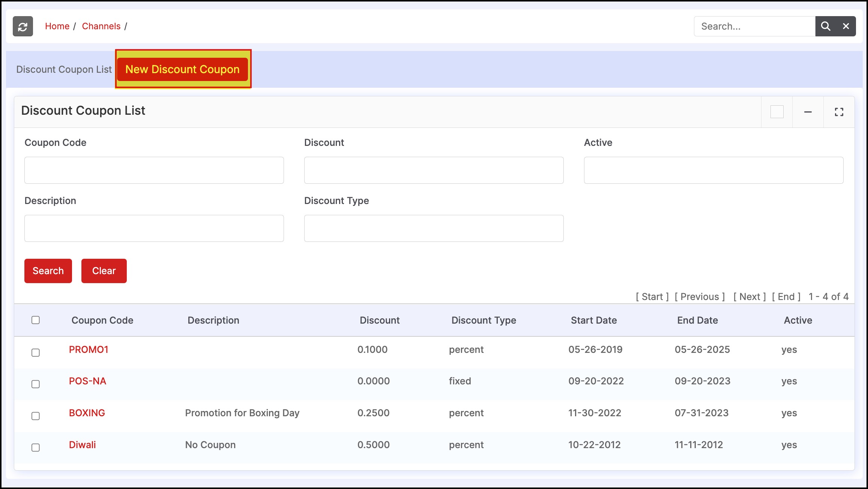The height and width of the screenshot is (489, 868).
Task: Click the 0.2500 discount value
Action: pos(374,413)
